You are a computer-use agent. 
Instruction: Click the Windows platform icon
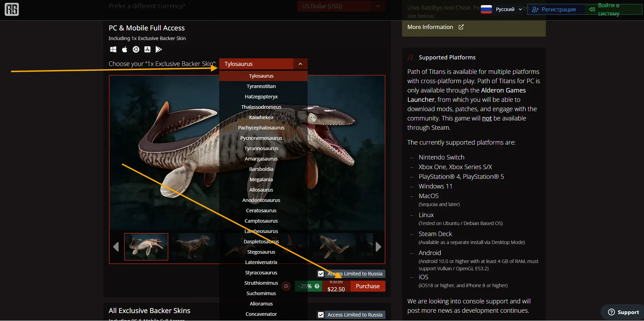click(113, 49)
